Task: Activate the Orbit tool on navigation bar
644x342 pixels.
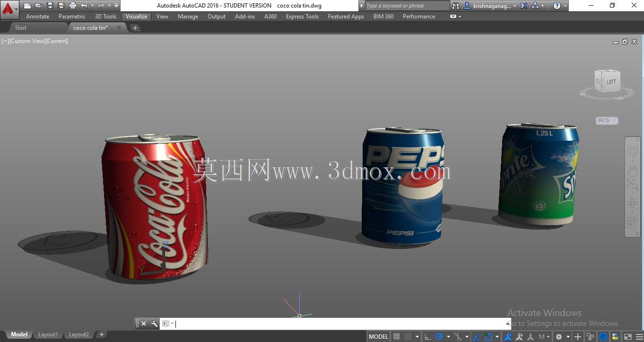Action: 633,203
